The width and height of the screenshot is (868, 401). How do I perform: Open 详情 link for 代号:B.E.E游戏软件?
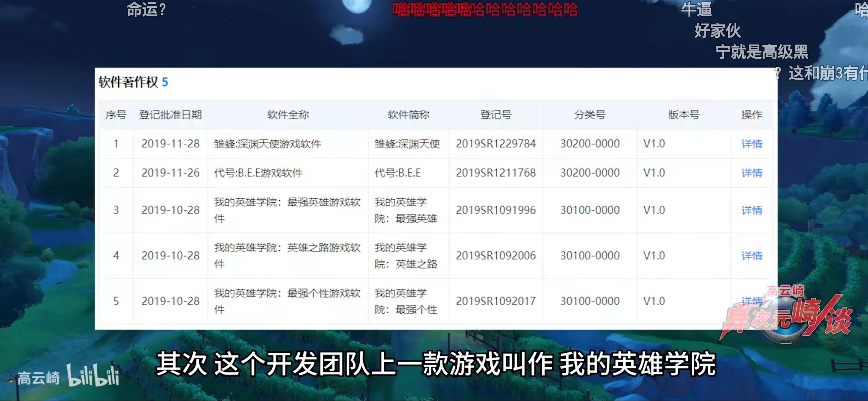[752, 173]
